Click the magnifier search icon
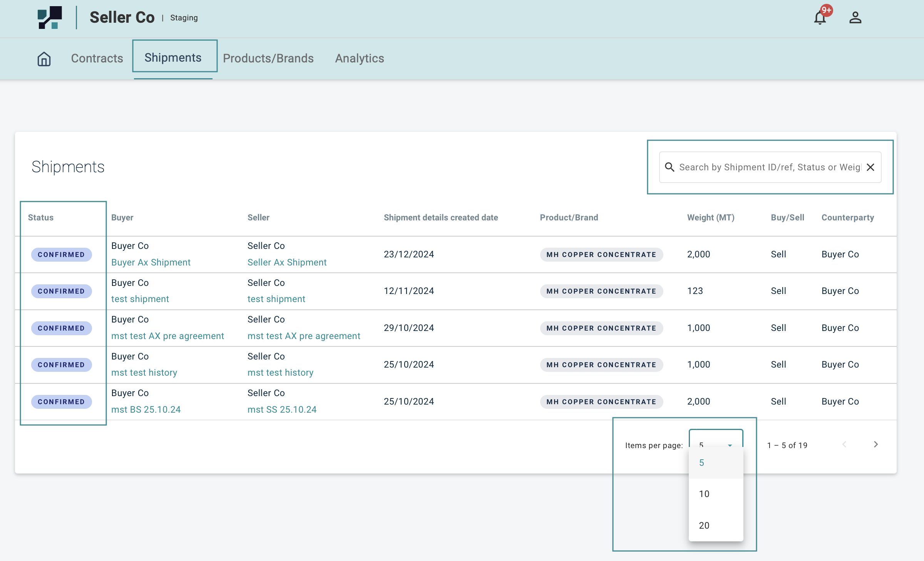 (670, 167)
